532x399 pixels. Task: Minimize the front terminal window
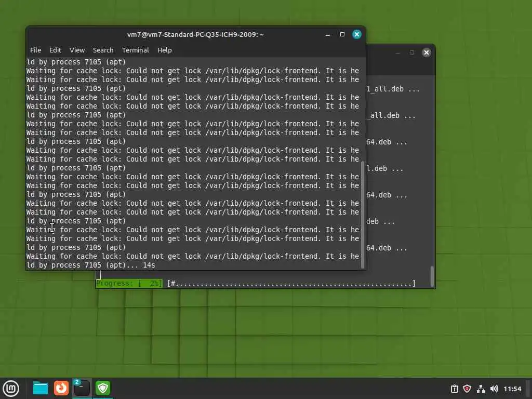coord(328,35)
